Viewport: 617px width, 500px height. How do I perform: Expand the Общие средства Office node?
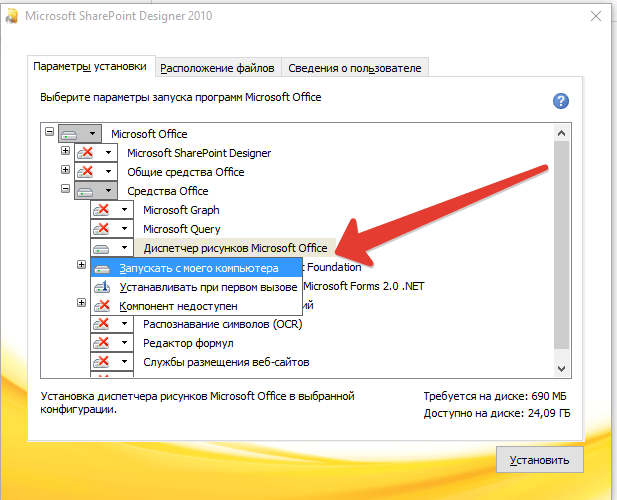pos(65,170)
